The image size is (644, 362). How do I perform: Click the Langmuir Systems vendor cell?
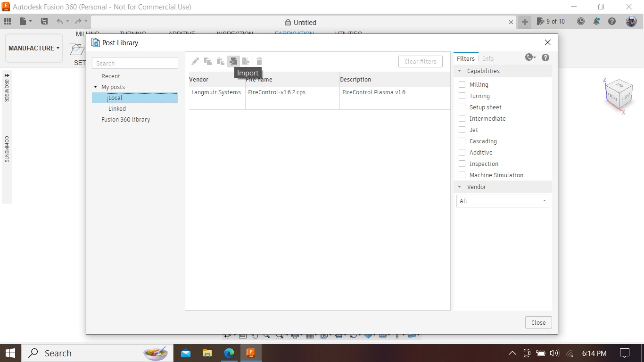point(216,92)
